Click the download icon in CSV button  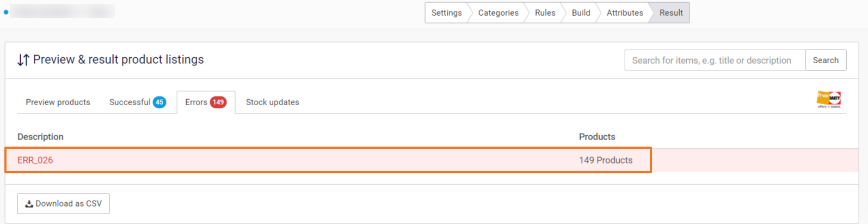(x=29, y=204)
